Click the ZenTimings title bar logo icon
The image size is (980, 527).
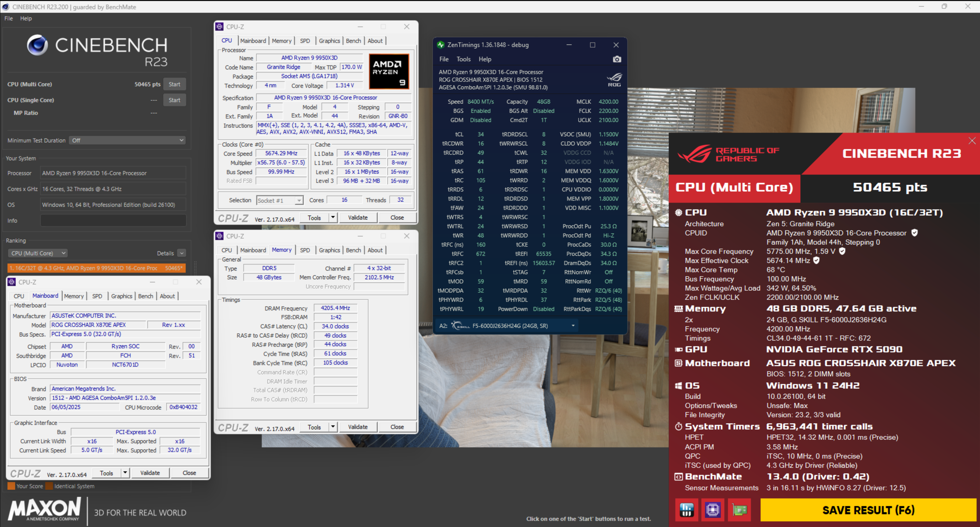(440, 45)
